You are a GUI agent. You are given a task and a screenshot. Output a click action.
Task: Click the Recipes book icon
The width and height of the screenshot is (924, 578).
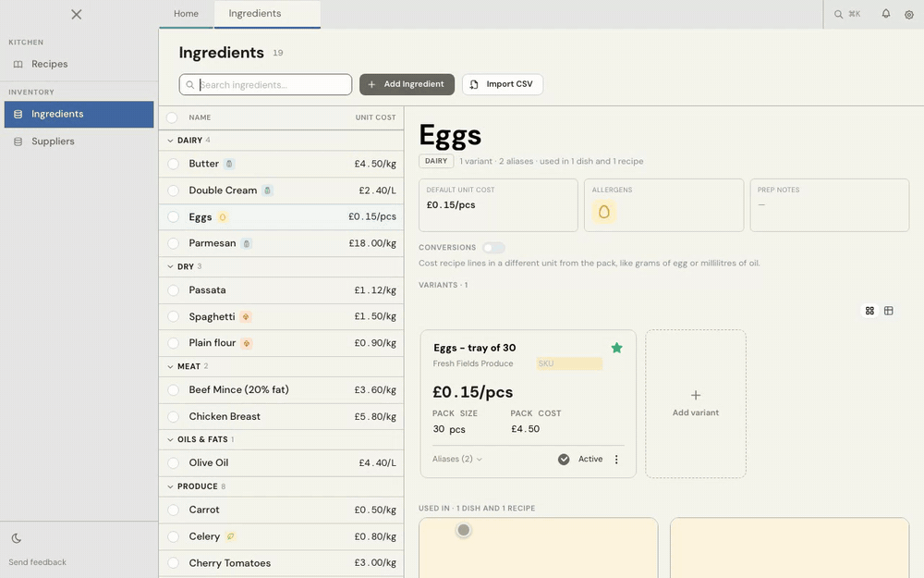18,65
